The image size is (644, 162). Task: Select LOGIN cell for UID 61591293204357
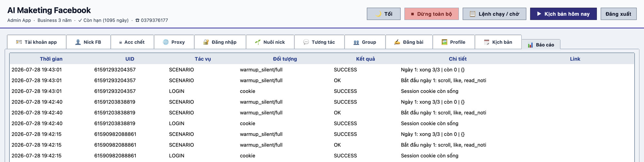(176, 91)
